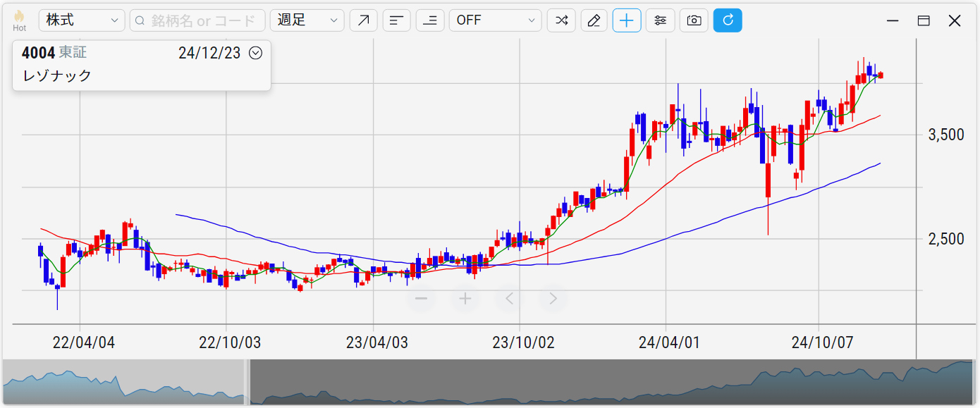Image resolution: width=980 pixels, height=408 pixels.
Task: Open the OFF dropdown
Action: coord(495,20)
